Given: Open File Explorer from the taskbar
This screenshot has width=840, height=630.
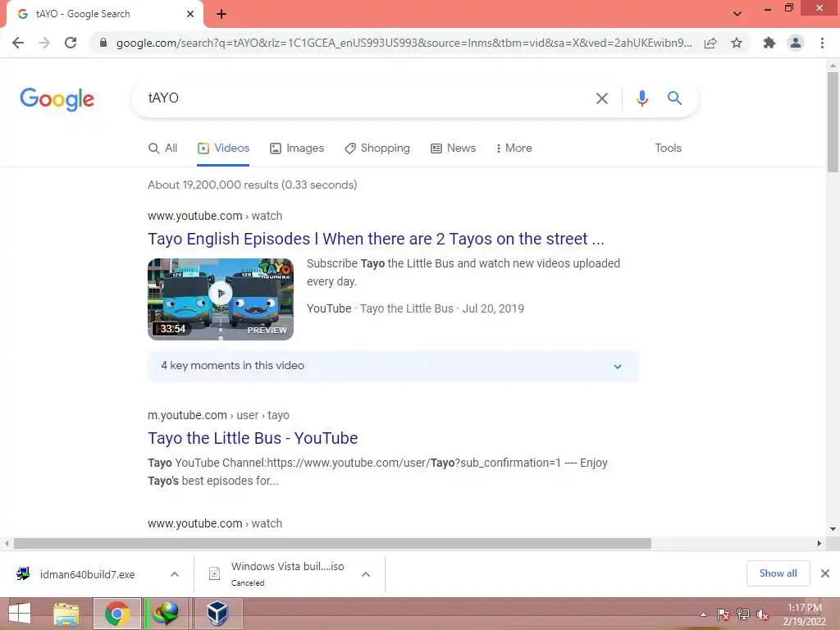Looking at the screenshot, I should (66, 614).
